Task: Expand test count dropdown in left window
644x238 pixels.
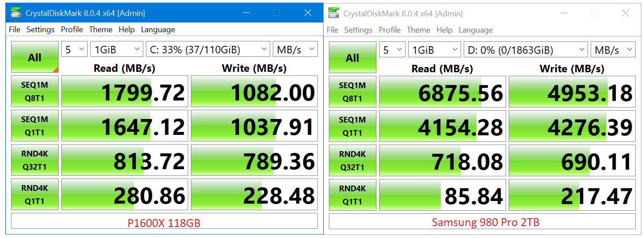Action: coord(74,49)
